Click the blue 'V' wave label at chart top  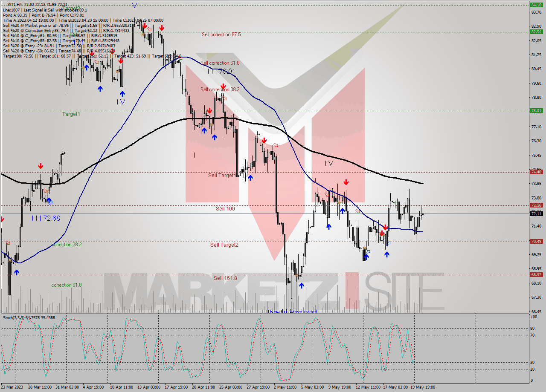tap(134, 6)
